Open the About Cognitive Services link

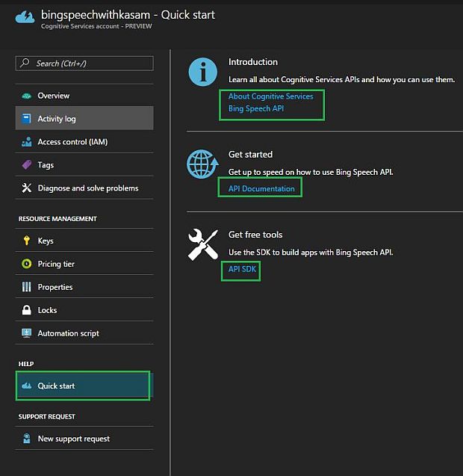270,96
